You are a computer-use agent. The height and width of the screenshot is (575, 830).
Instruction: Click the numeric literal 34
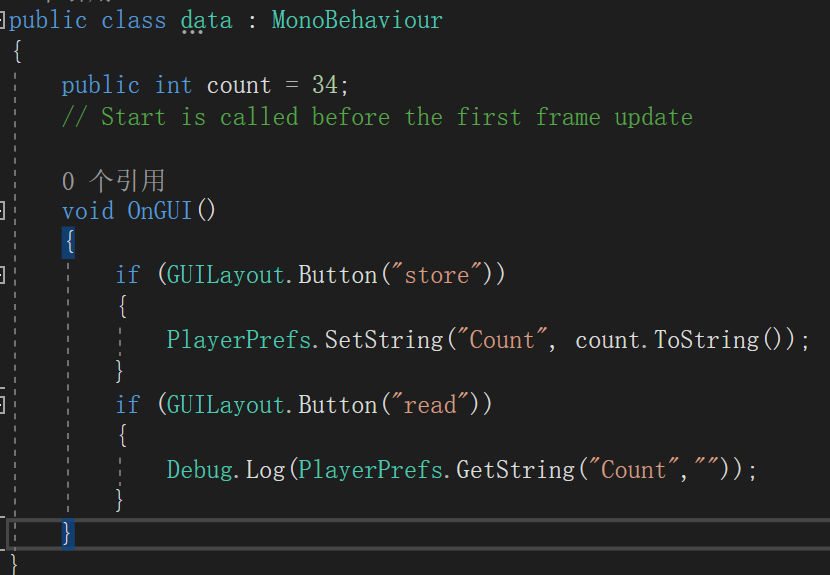pos(324,85)
